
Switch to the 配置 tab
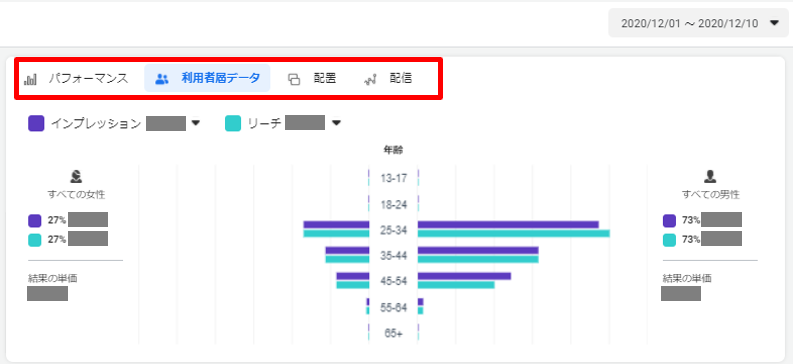coord(312,79)
